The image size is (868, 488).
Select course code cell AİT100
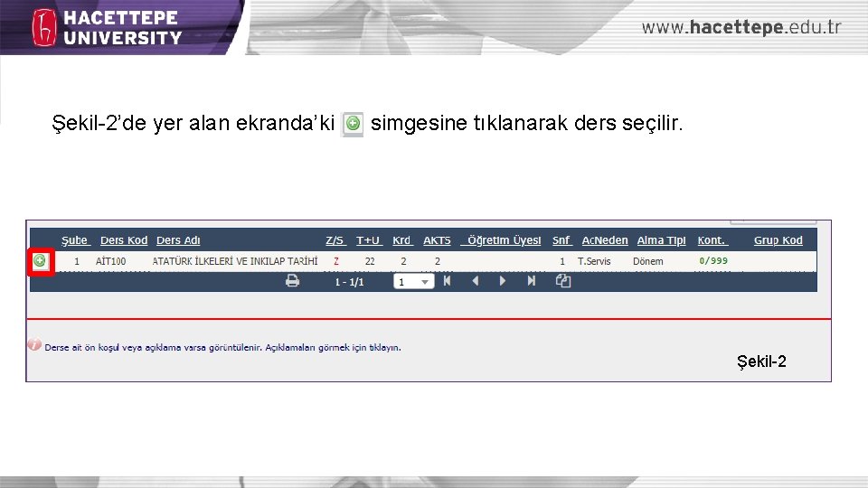[x=110, y=261]
